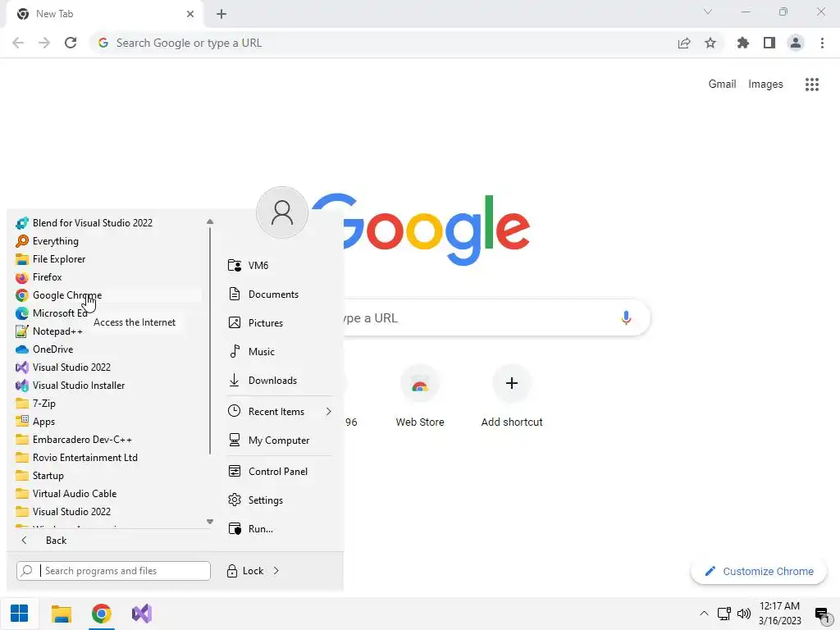Toggle Chrome side panel
840x630 pixels.
tap(769, 43)
